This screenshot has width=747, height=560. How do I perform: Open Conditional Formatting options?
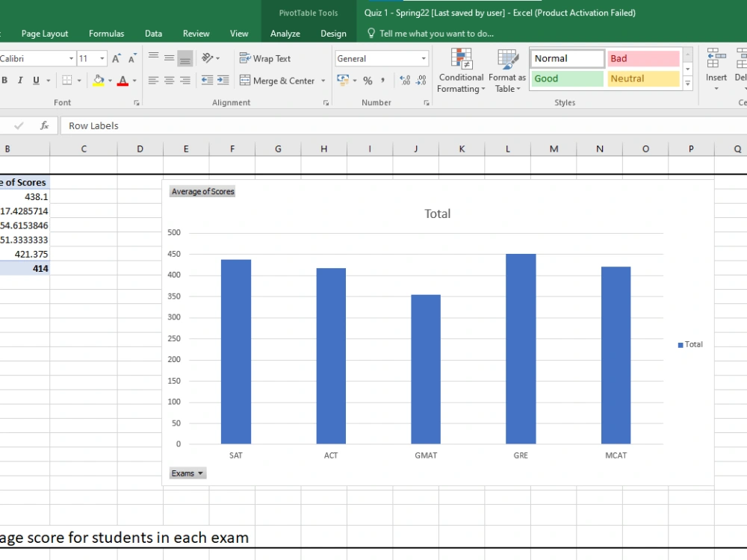pyautogui.click(x=461, y=71)
